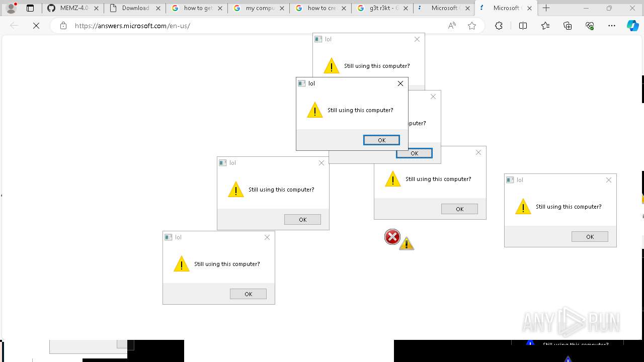The width and height of the screenshot is (644, 362).
Task: Switch to the 'my compu' Google tab
Action: point(259,8)
